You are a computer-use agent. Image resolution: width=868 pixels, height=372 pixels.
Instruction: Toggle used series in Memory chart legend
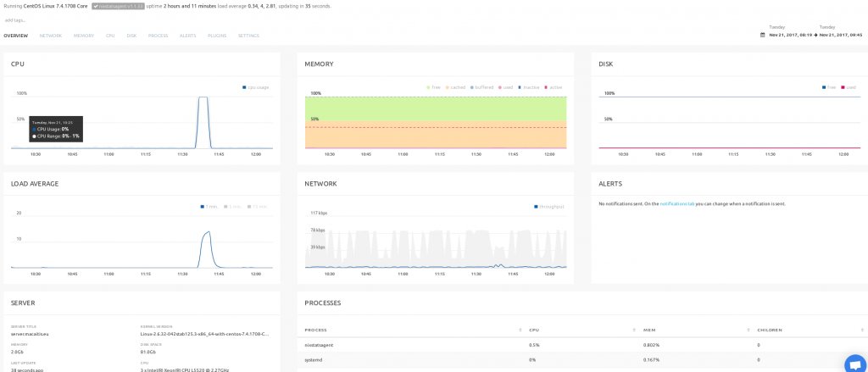(505, 87)
